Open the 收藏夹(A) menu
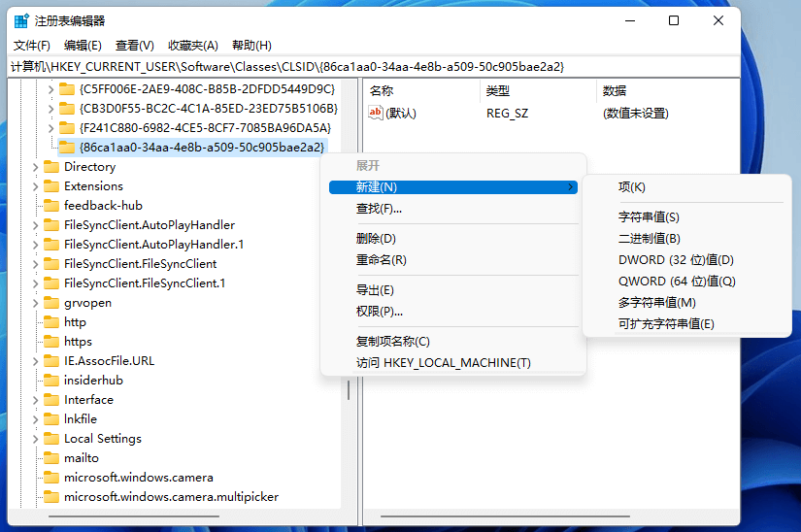This screenshot has width=801, height=532. pyautogui.click(x=190, y=46)
